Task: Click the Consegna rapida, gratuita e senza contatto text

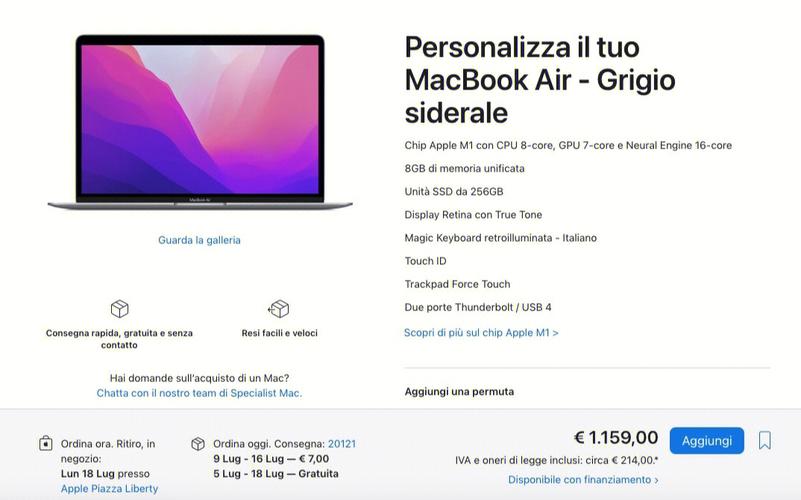Action: point(119,339)
